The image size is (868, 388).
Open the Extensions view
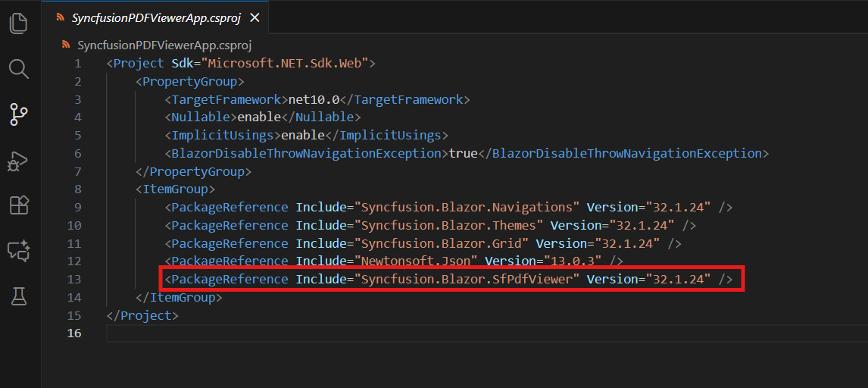pyautogui.click(x=19, y=206)
